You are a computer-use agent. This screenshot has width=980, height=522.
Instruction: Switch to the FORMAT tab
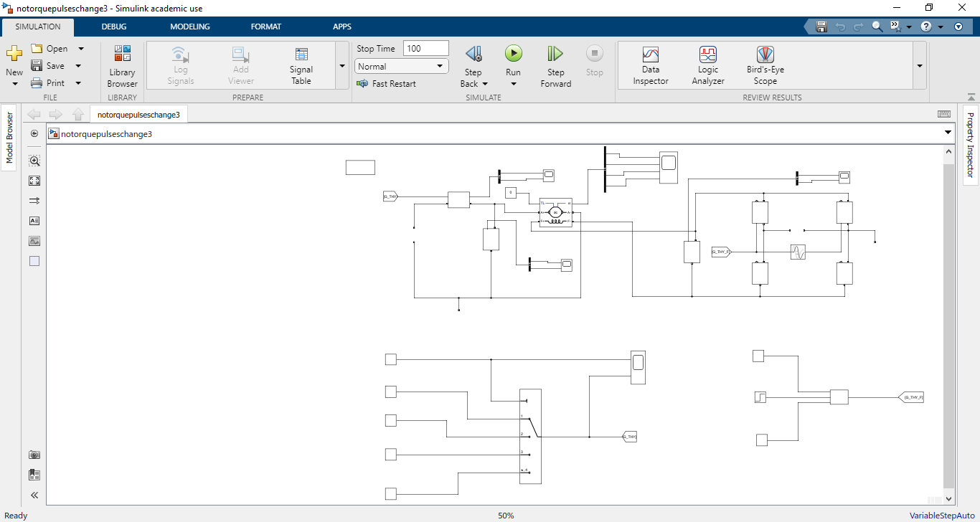(266, 27)
